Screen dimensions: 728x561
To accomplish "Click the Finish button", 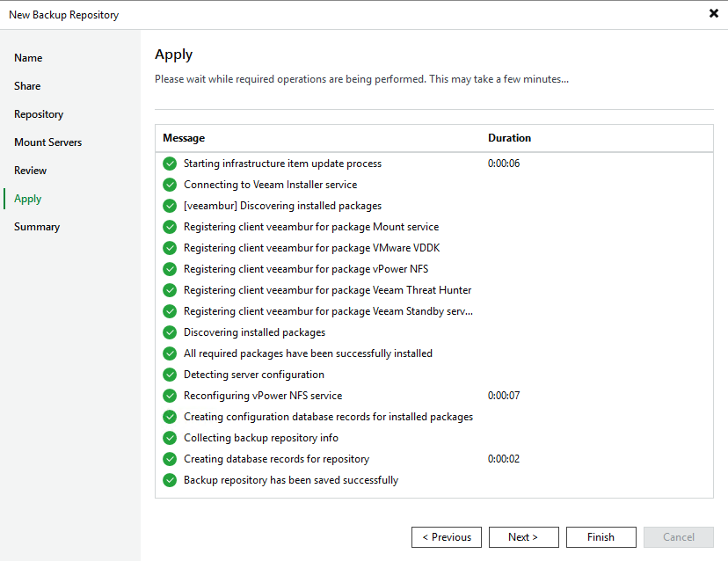I will [x=601, y=537].
